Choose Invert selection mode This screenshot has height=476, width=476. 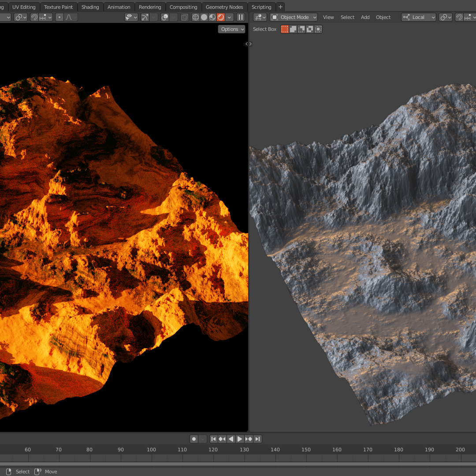(310, 29)
